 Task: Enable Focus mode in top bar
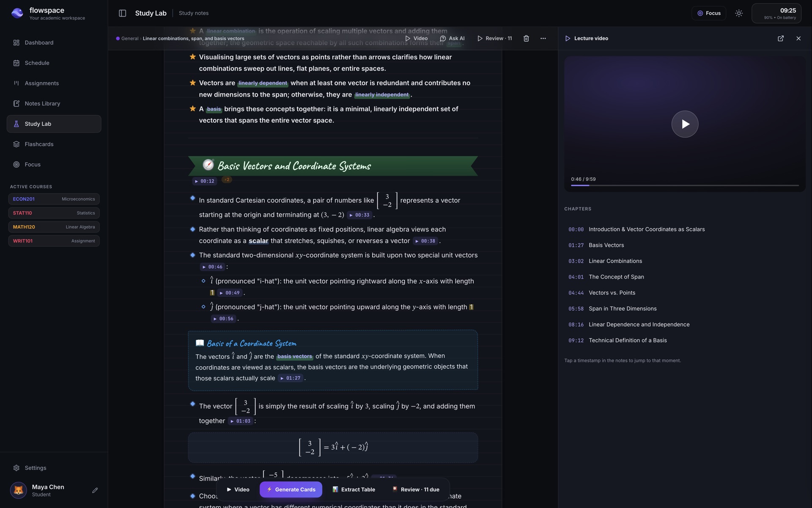pyautogui.click(x=709, y=13)
